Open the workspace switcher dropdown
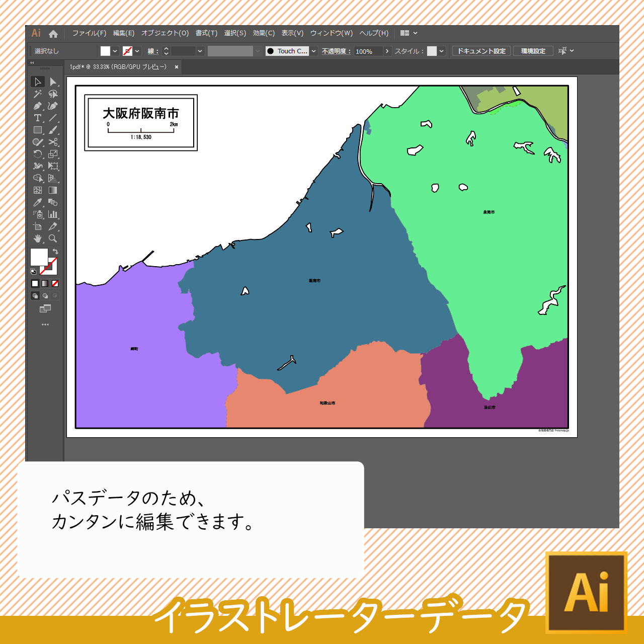This screenshot has width=644, height=644. pyautogui.click(x=409, y=33)
